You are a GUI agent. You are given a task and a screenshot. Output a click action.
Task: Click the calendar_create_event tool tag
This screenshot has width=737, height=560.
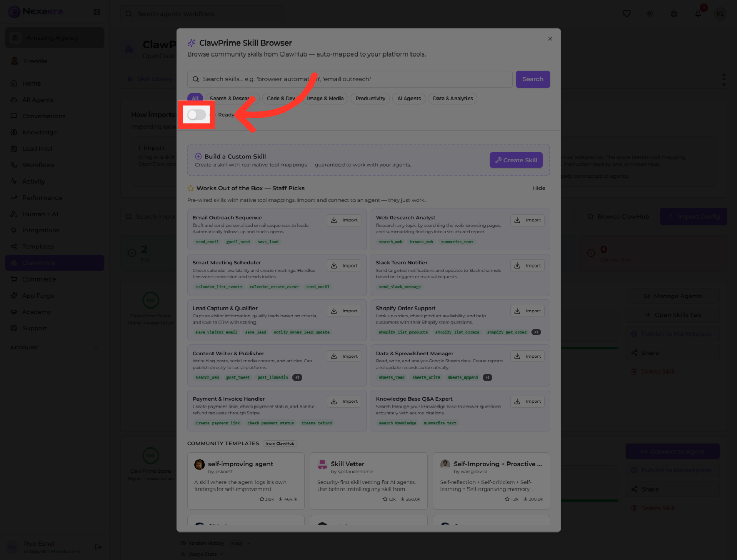pos(274,287)
